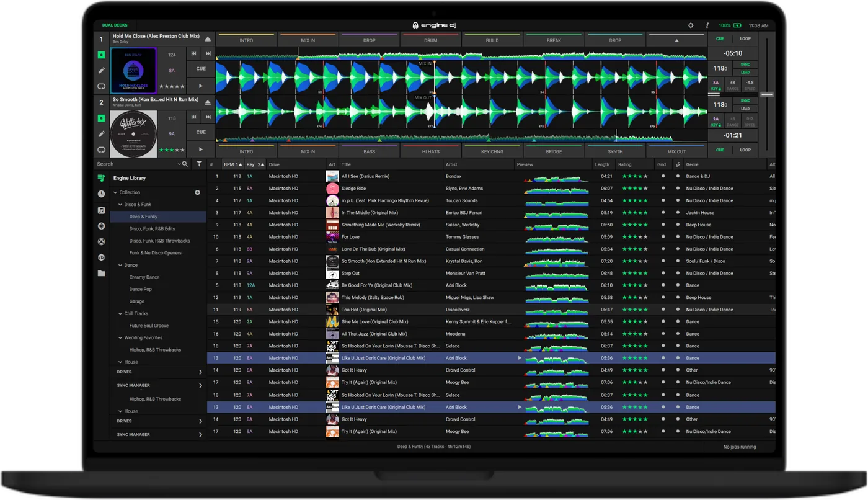The height and width of the screenshot is (500, 868).
Task: Select the CUE tab for deck 2
Action: coord(720,150)
